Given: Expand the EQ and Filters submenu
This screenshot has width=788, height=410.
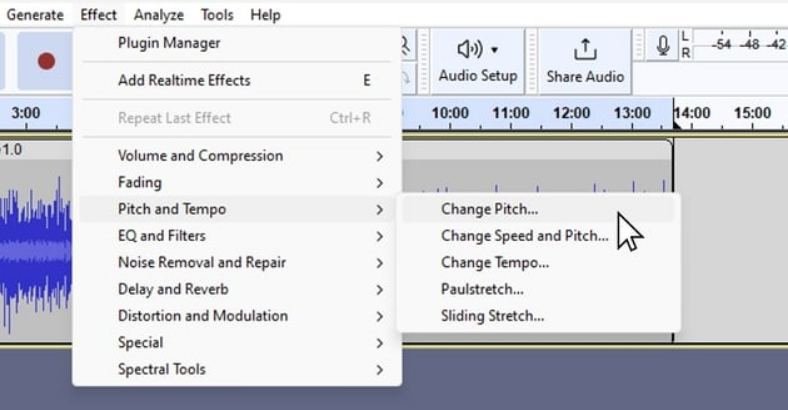Looking at the screenshot, I should tap(162, 236).
